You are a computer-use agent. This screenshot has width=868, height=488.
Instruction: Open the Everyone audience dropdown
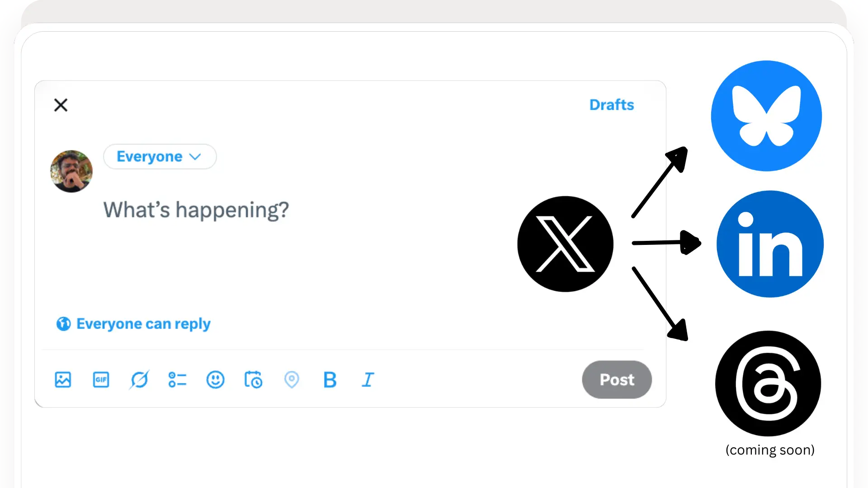149,156
